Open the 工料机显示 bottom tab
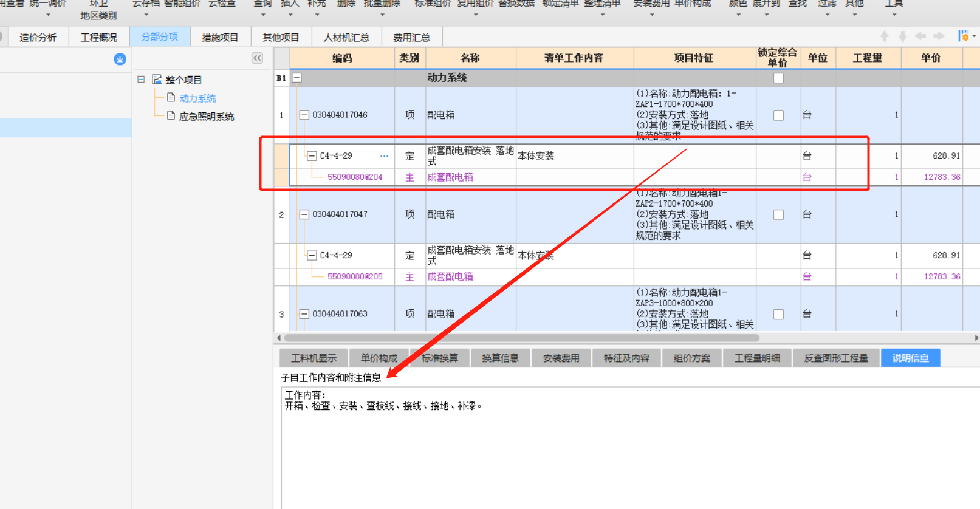The image size is (980, 509). (x=314, y=358)
